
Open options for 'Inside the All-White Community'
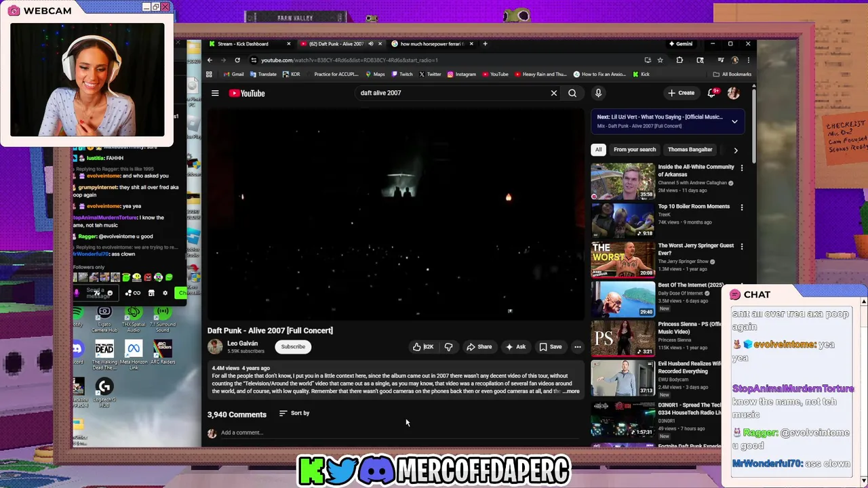coord(742,167)
